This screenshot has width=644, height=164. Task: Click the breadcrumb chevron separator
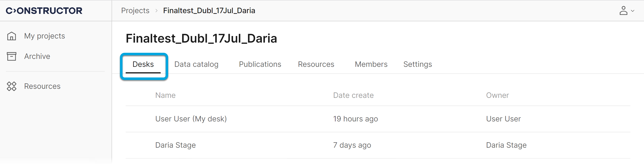click(156, 11)
